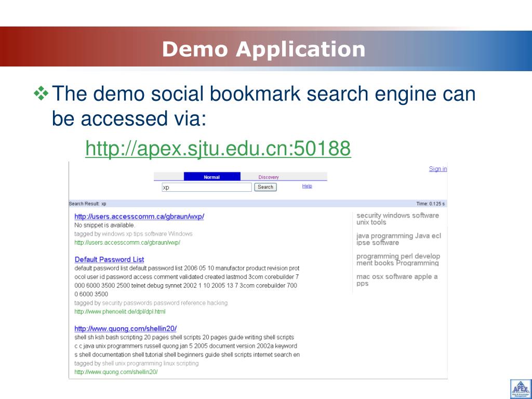Screen dimensions: 532x399
Task: Click the 'Time: 0.125 s' status text
Action: click(x=430, y=204)
